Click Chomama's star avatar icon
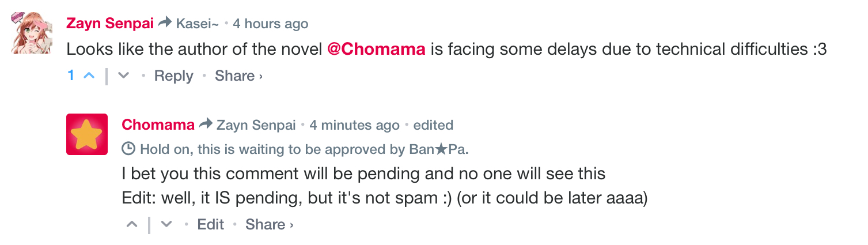 coord(87,134)
